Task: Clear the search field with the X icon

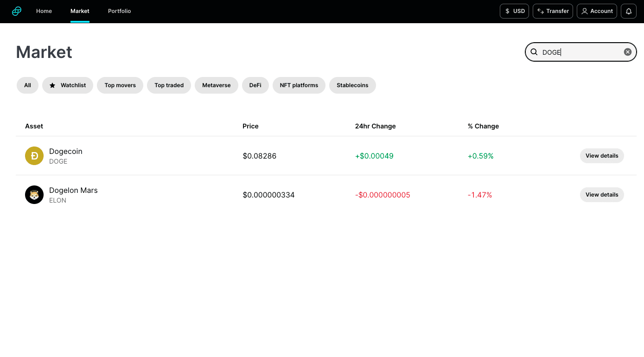Action: 628,52
